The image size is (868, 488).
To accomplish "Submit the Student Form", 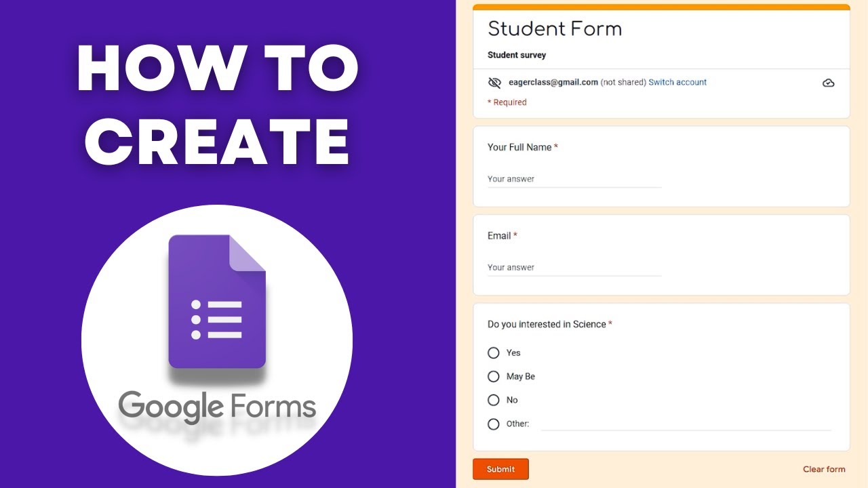I will point(500,469).
